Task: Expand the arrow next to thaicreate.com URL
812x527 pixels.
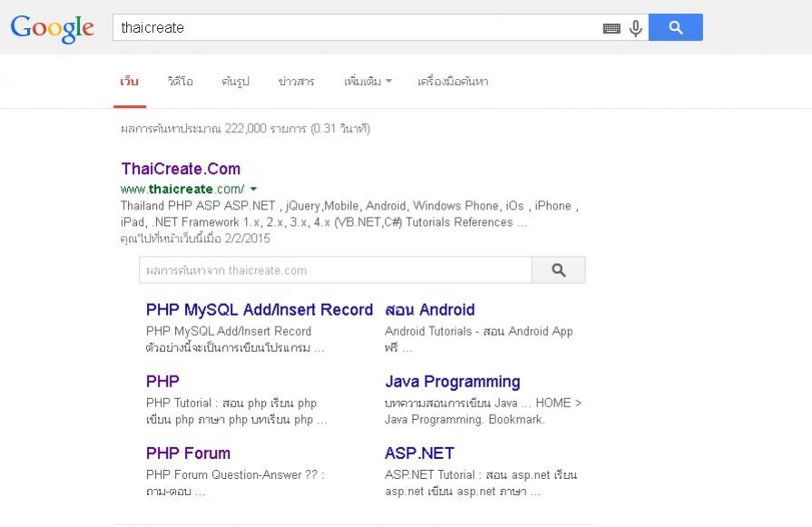Action: [x=253, y=189]
